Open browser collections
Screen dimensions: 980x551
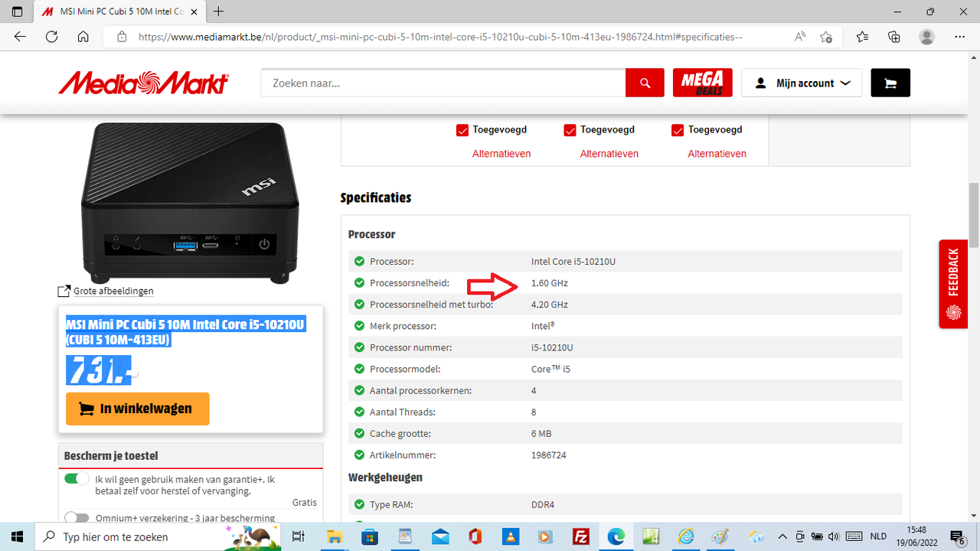[894, 37]
